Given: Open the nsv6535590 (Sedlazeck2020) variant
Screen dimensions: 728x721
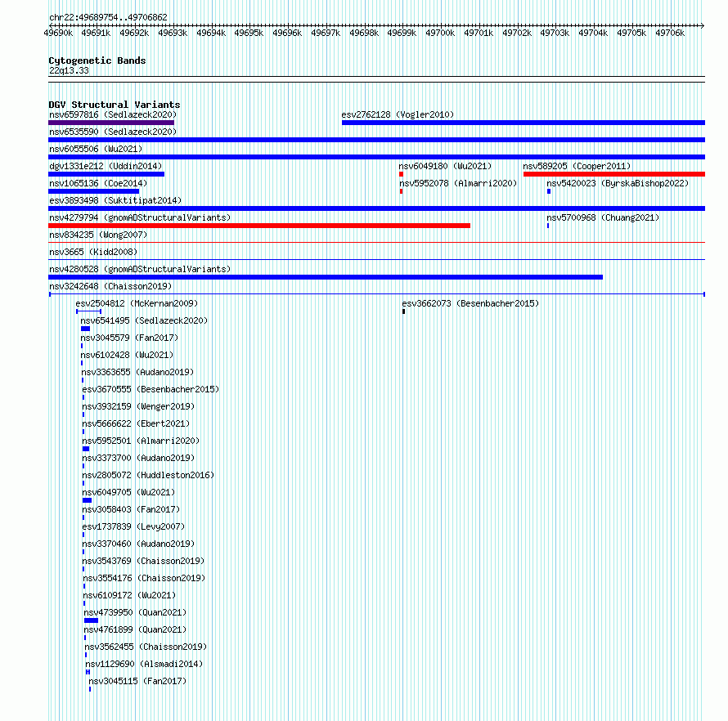Looking at the screenshot, I should pos(113,132).
